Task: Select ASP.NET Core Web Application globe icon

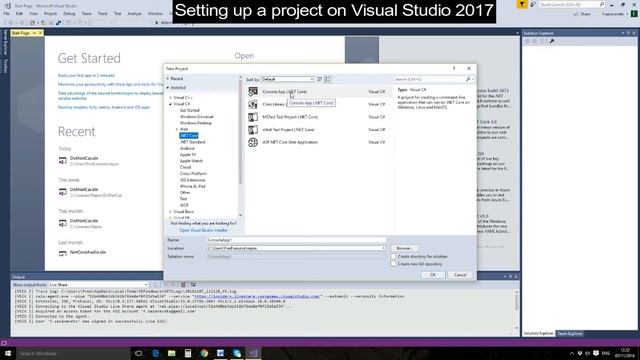Action: click(253, 142)
